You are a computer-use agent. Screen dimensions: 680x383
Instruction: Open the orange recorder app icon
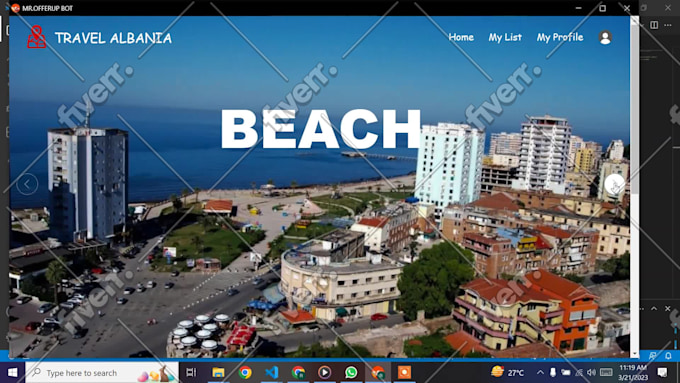pos(404,372)
